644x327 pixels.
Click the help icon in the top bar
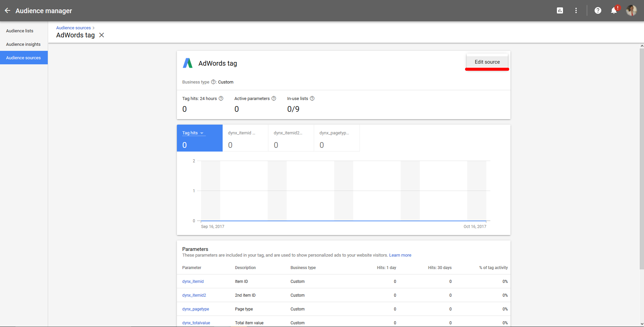(598, 10)
